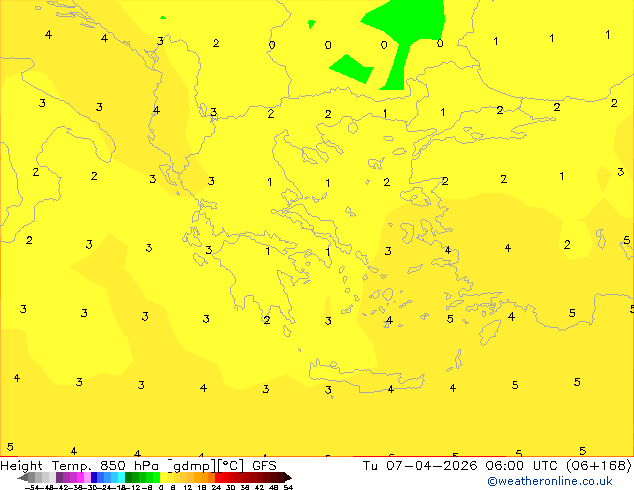This screenshot has width=634, height=490.
Task: Open the weatheronline.co.uk copyright link
Action: click(x=550, y=481)
